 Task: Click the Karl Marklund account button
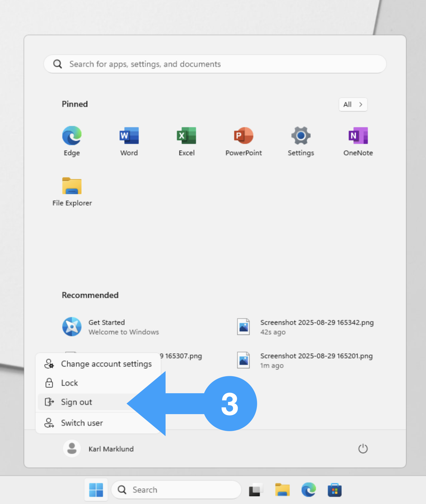point(99,449)
